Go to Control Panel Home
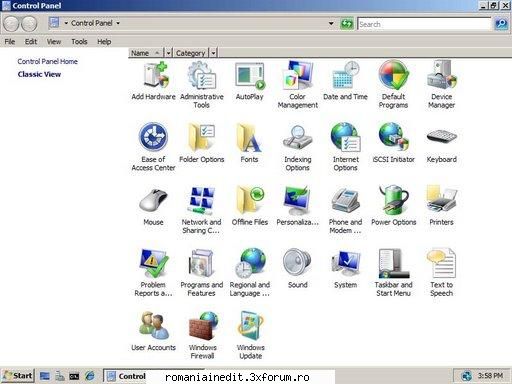This screenshot has height=384, width=512. (47, 61)
